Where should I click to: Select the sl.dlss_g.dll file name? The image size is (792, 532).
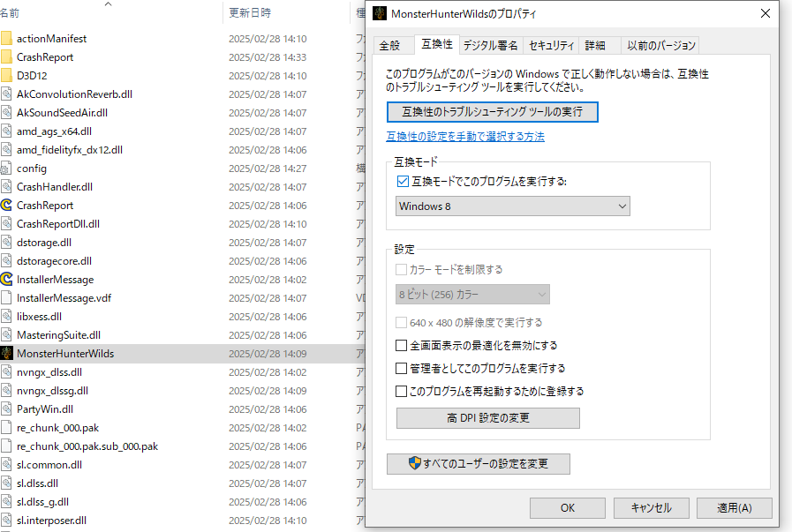pos(42,502)
